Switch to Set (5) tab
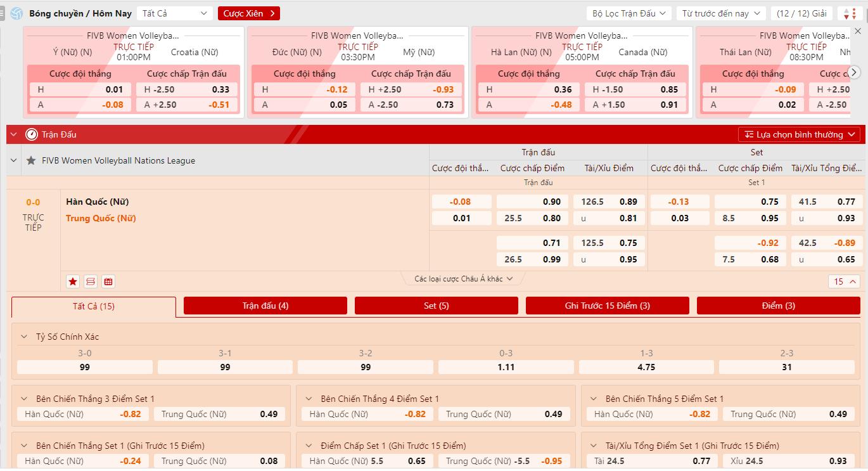This screenshot has height=471, width=868. 437,306
